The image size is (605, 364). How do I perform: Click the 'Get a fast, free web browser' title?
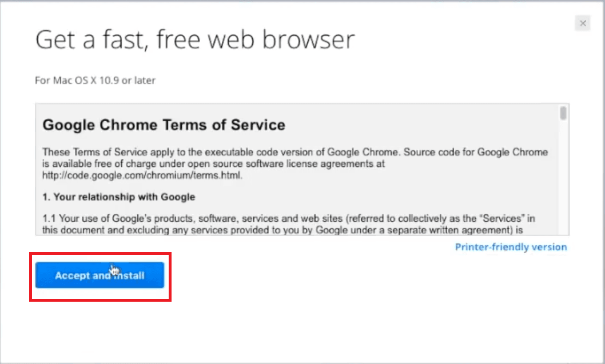coord(195,39)
